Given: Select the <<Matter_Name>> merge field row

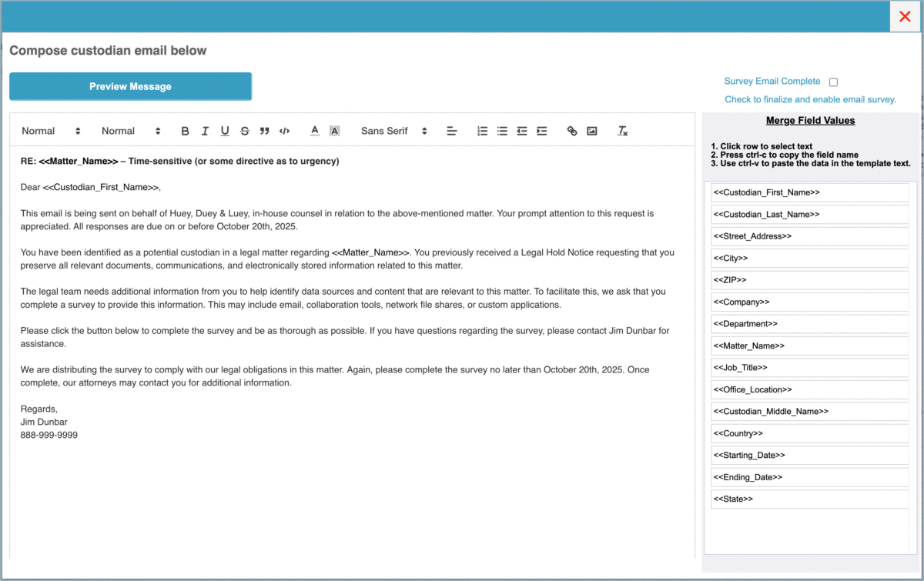Looking at the screenshot, I should point(809,346).
